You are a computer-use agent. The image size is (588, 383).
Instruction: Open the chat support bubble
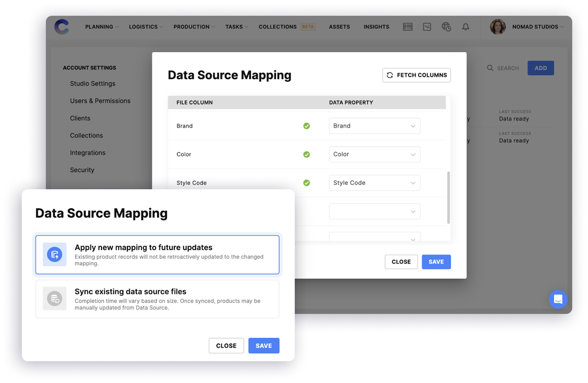pos(558,299)
